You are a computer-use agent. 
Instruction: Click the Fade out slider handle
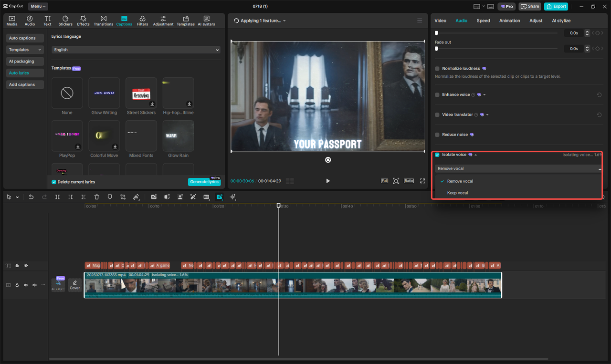coord(436,49)
